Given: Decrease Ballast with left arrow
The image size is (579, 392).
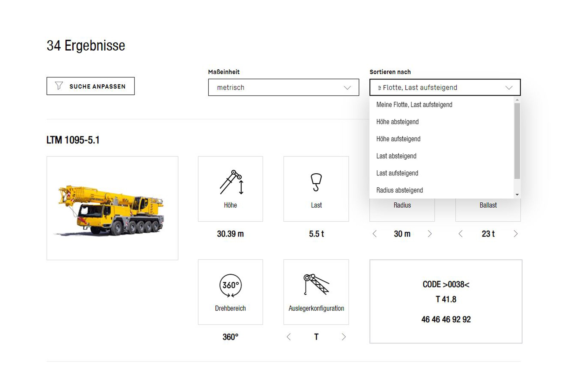Looking at the screenshot, I should (460, 234).
